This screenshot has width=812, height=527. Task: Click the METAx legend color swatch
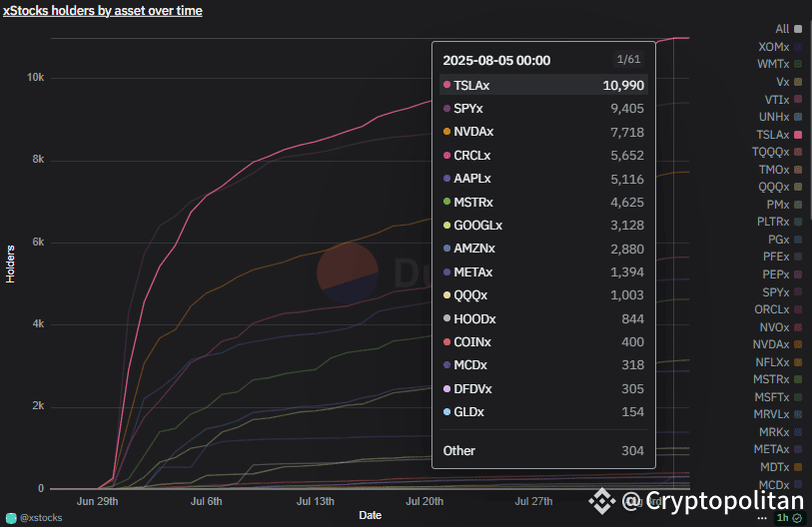[x=798, y=449]
